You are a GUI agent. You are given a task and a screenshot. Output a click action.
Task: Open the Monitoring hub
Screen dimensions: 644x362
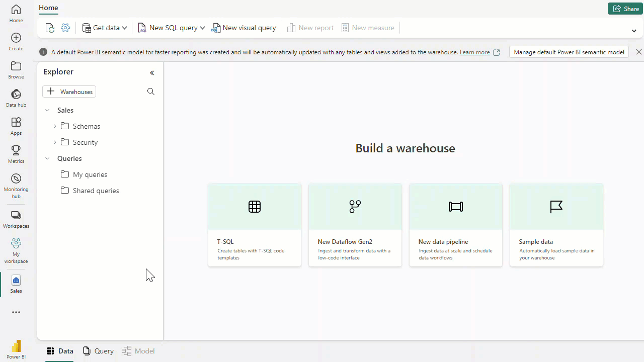pyautogui.click(x=16, y=186)
